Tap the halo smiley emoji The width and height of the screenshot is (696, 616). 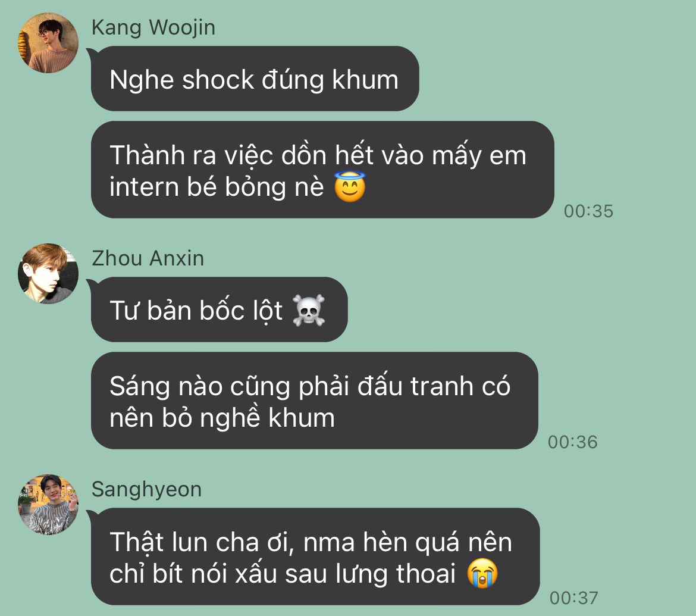[x=350, y=186]
